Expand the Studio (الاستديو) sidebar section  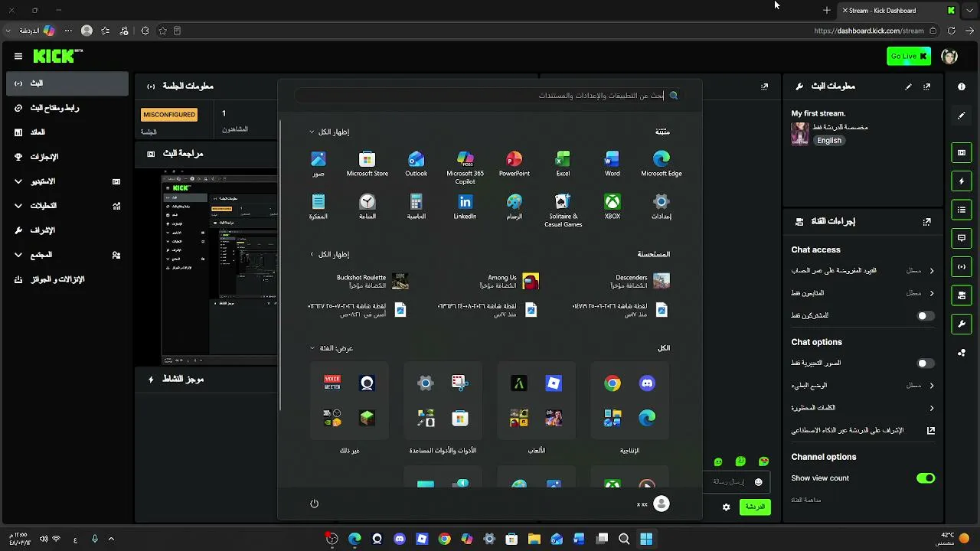[67, 181]
